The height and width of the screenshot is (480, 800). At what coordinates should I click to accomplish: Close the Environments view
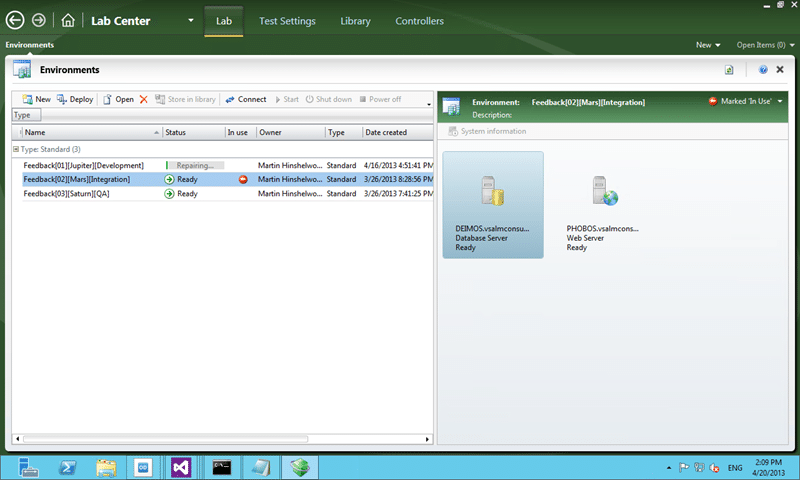pos(780,69)
